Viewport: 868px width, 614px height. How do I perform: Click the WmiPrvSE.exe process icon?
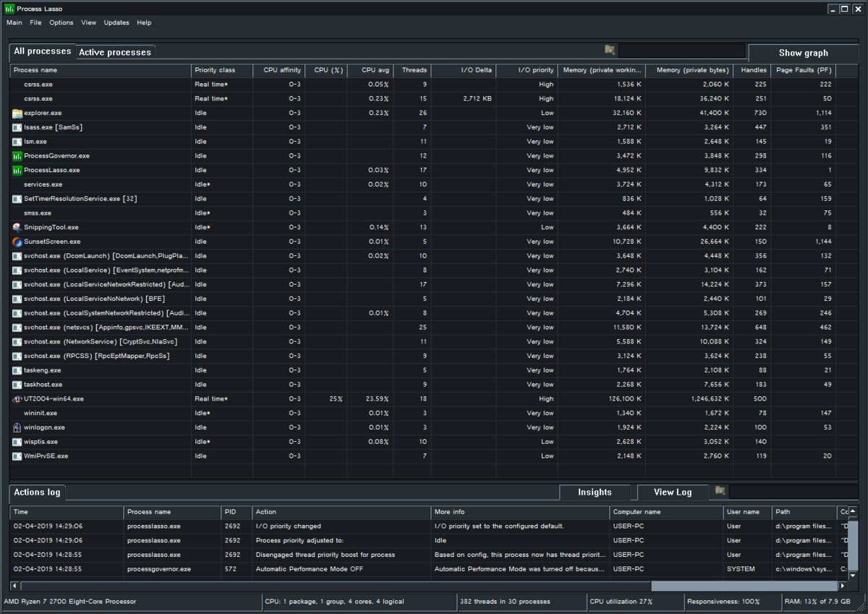[17, 456]
